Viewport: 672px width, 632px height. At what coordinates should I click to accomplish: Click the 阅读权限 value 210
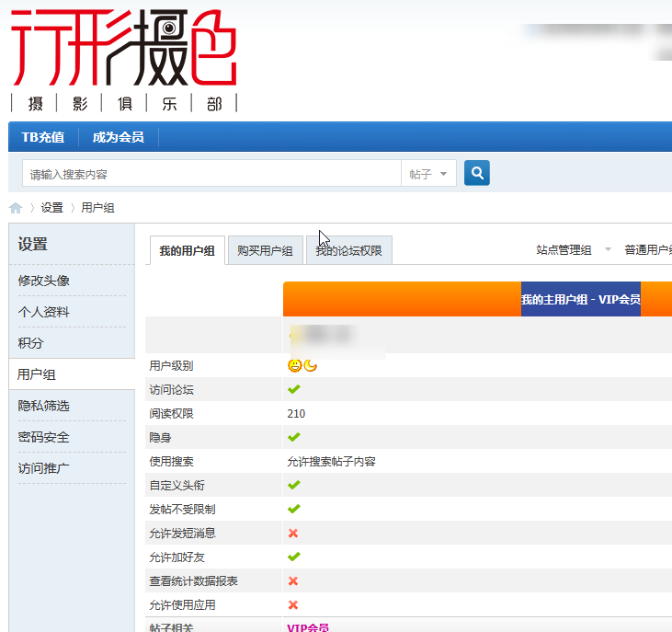pyautogui.click(x=296, y=414)
